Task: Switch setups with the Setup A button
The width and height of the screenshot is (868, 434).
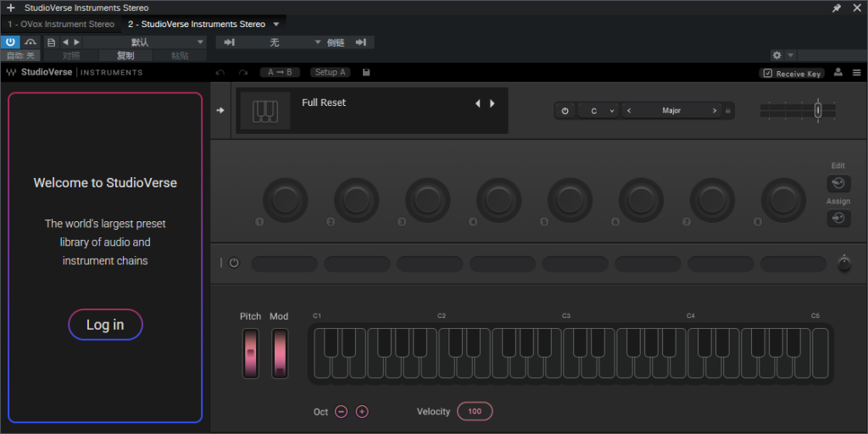Action: click(x=330, y=73)
